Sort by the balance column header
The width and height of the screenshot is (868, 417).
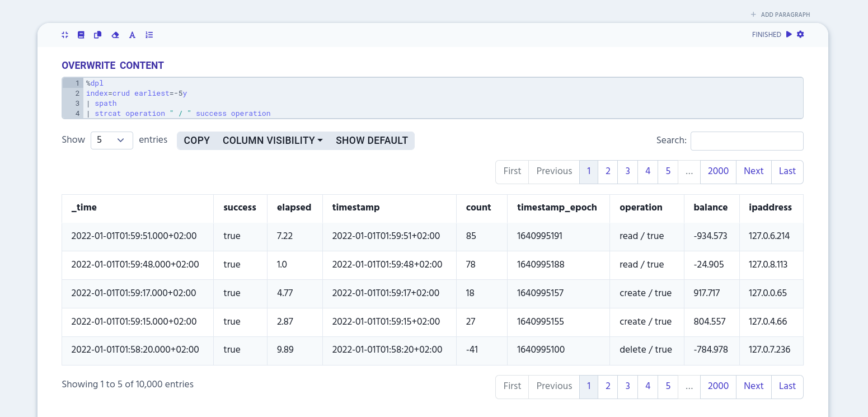712,208
